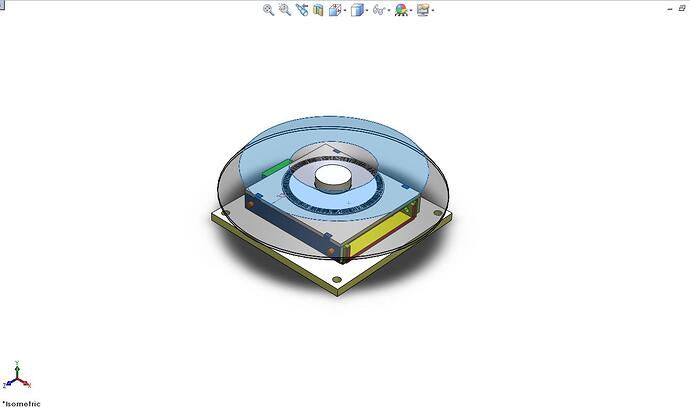Screen dimensions: 690x408
Task: Click the *Isometric view label
Action: coord(21,404)
